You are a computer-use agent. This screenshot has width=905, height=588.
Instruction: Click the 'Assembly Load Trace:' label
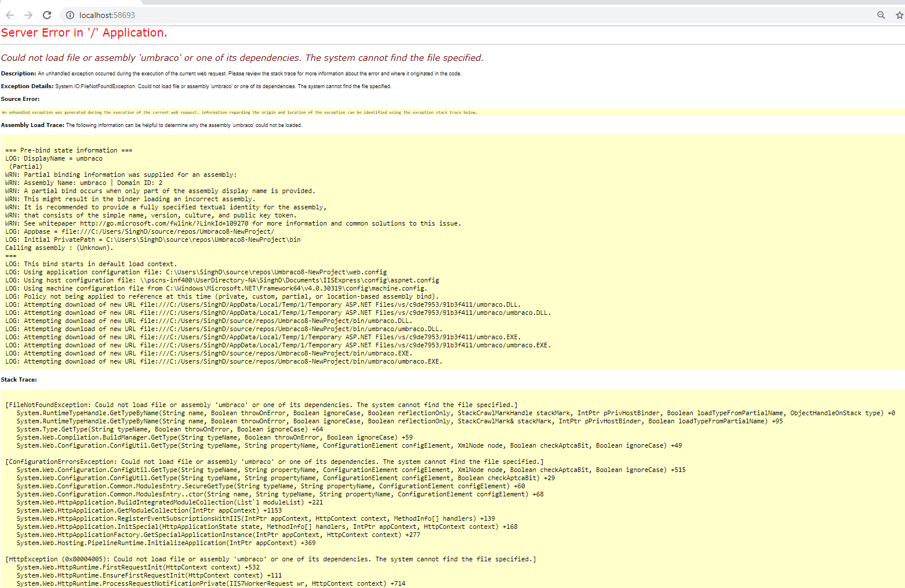coord(32,125)
